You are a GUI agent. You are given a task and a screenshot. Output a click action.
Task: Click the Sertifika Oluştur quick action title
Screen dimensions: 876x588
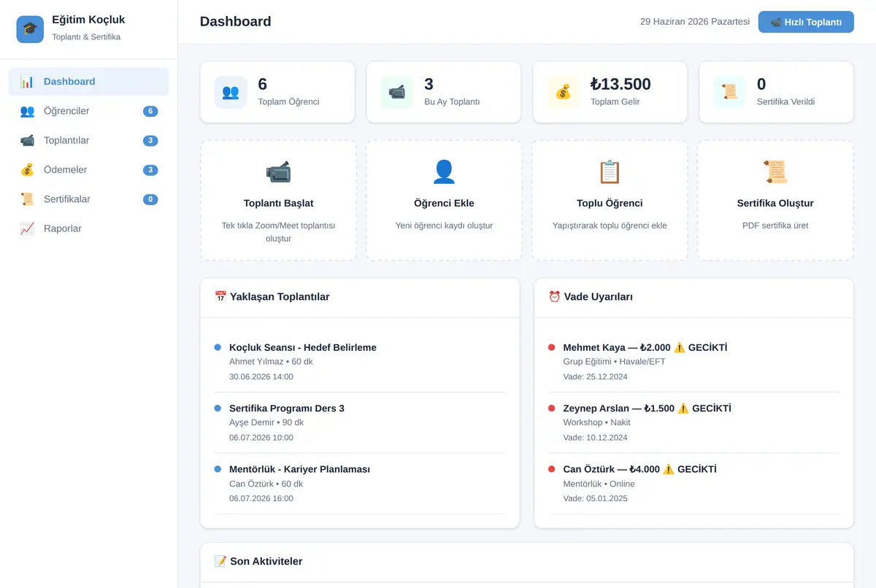point(775,204)
